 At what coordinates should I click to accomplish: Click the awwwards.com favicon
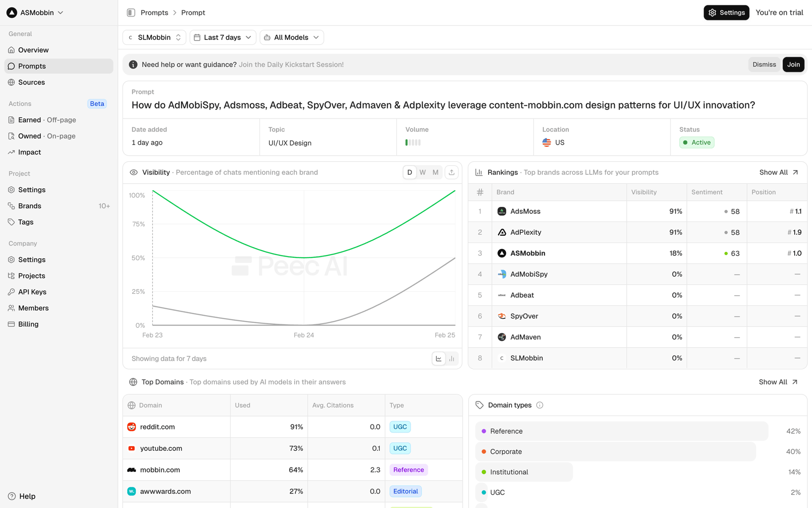[132, 491]
